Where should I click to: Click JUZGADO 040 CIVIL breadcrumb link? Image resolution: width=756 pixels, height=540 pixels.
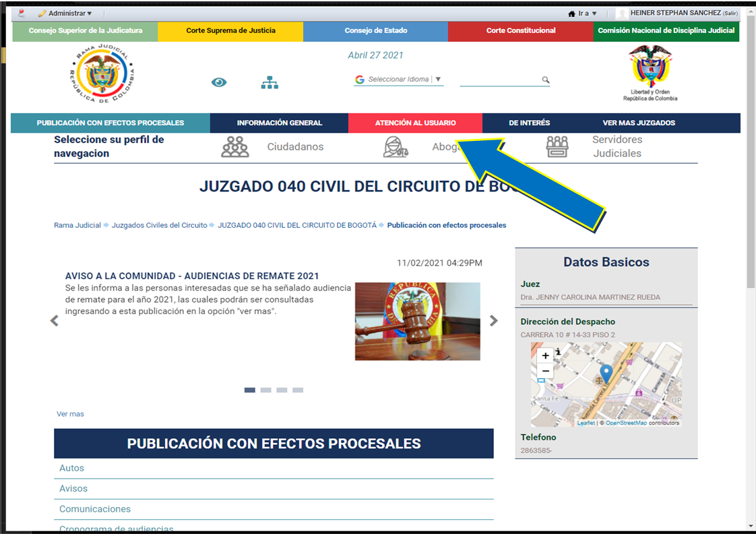click(297, 225)
